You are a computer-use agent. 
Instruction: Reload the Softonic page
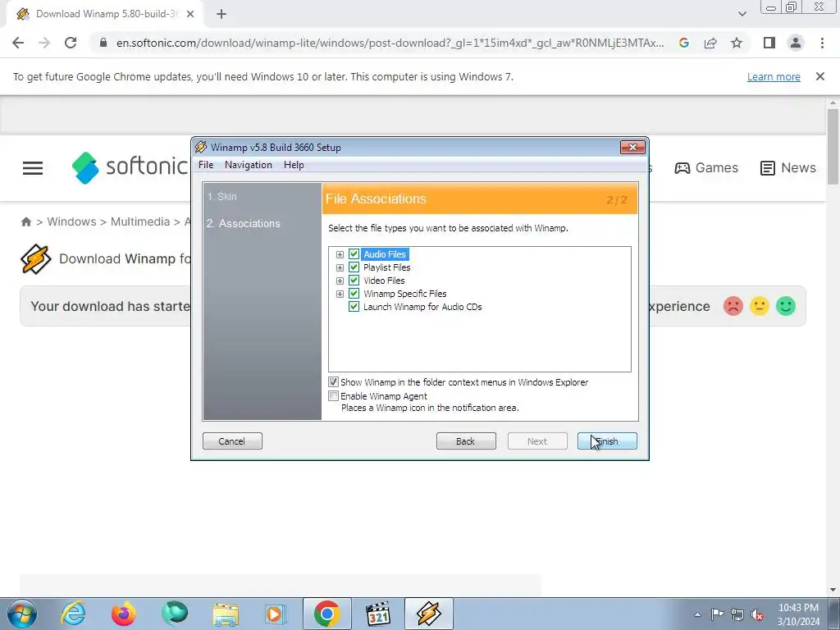(x=71, y=43)
